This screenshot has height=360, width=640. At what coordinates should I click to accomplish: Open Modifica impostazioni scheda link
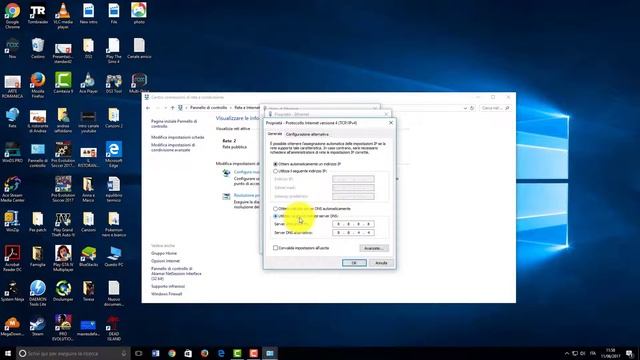point(178,138)
